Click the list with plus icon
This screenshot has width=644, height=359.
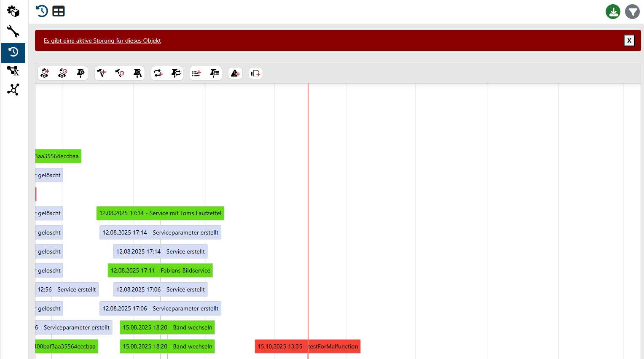[x=196, y=73]
